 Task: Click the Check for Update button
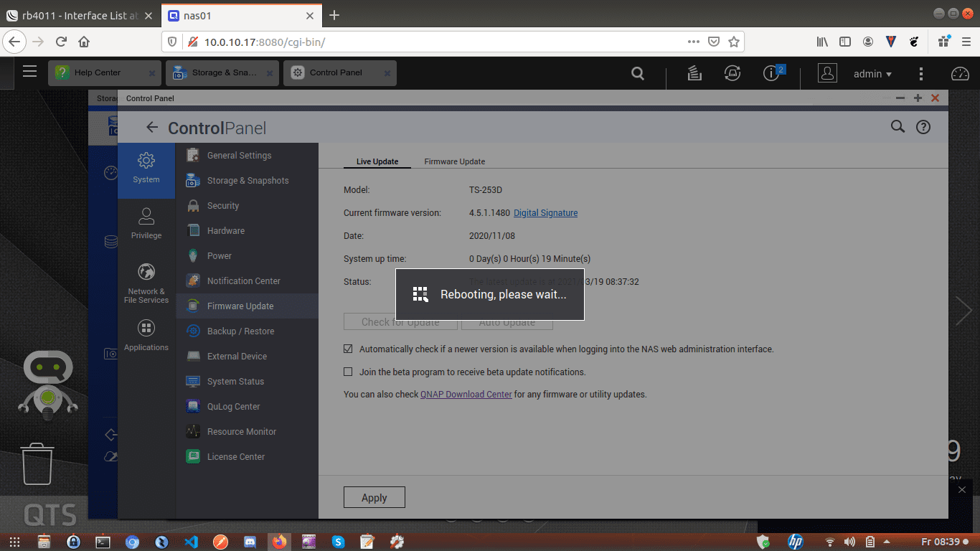point(400,322)
